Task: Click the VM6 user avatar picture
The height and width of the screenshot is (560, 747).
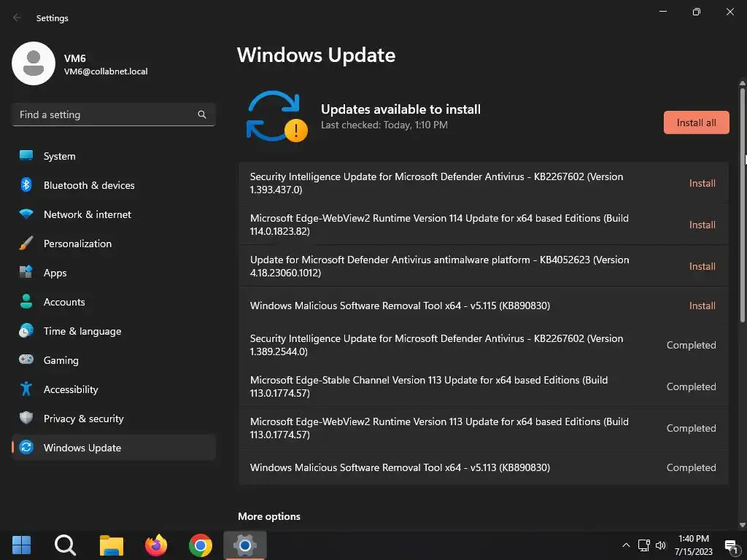Action: (x=34, y=63)
